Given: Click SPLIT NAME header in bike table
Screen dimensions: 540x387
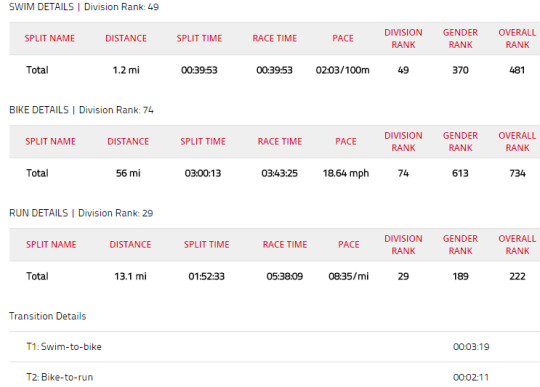Looking at the screenshot, I should click(50, 142).
